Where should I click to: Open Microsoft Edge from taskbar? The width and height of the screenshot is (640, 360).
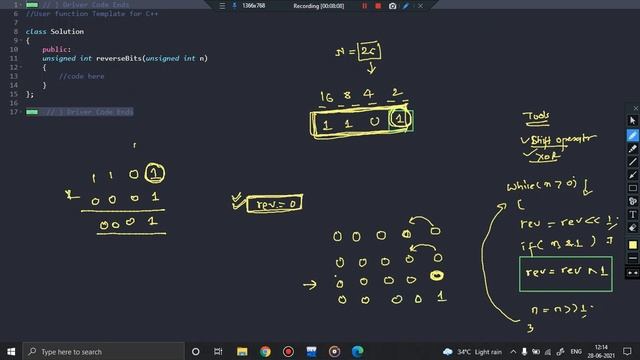[358, 351]
